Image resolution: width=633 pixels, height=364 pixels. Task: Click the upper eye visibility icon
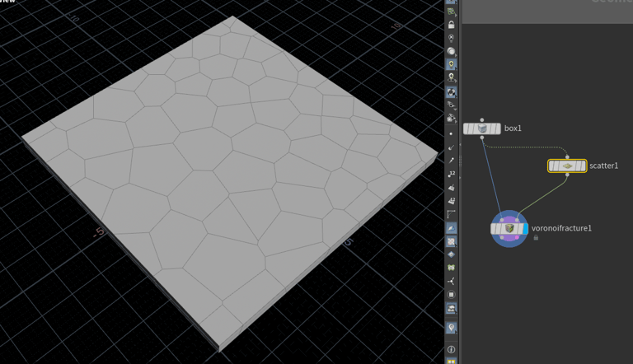[452, 105]
